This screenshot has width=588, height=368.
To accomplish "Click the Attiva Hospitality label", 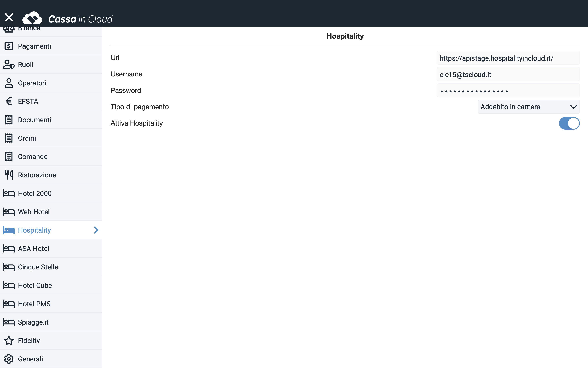I will coord(137,123).
